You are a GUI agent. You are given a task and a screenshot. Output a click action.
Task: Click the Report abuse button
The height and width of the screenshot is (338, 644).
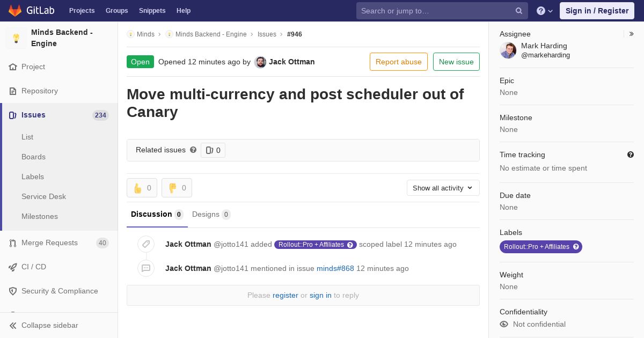(x=399, y=62)
